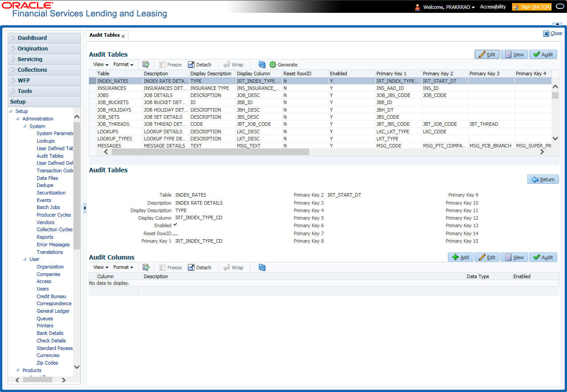
Task: Open the Lookups link in Setup tree
Action: click(46, 141)
